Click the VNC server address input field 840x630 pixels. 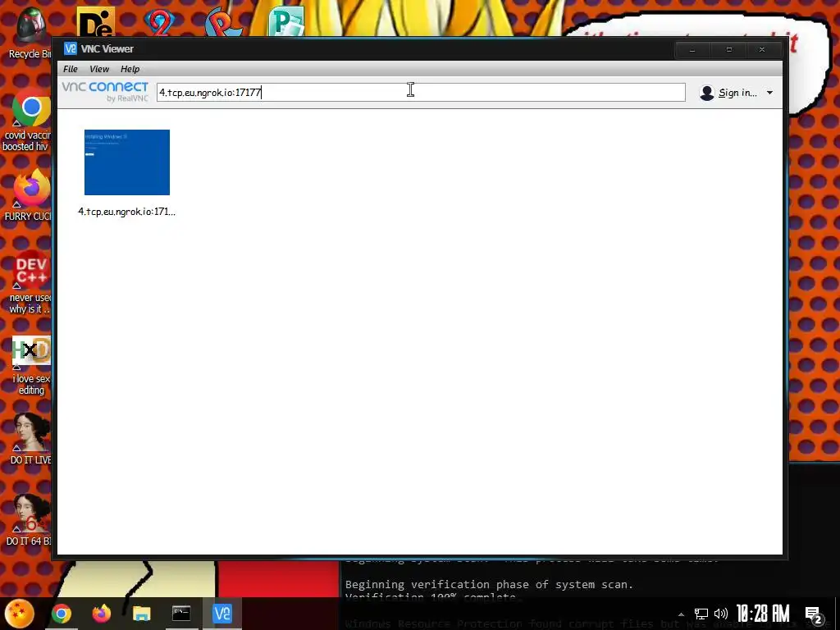421,92
